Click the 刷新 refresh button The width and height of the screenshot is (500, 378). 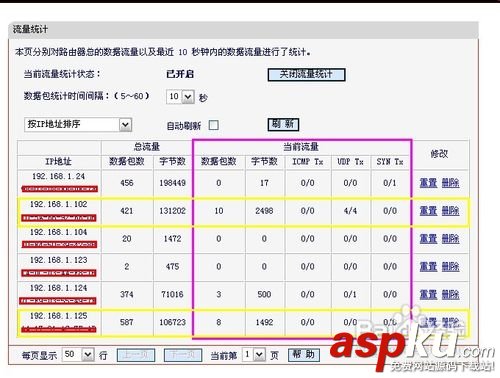pos(283,124)
